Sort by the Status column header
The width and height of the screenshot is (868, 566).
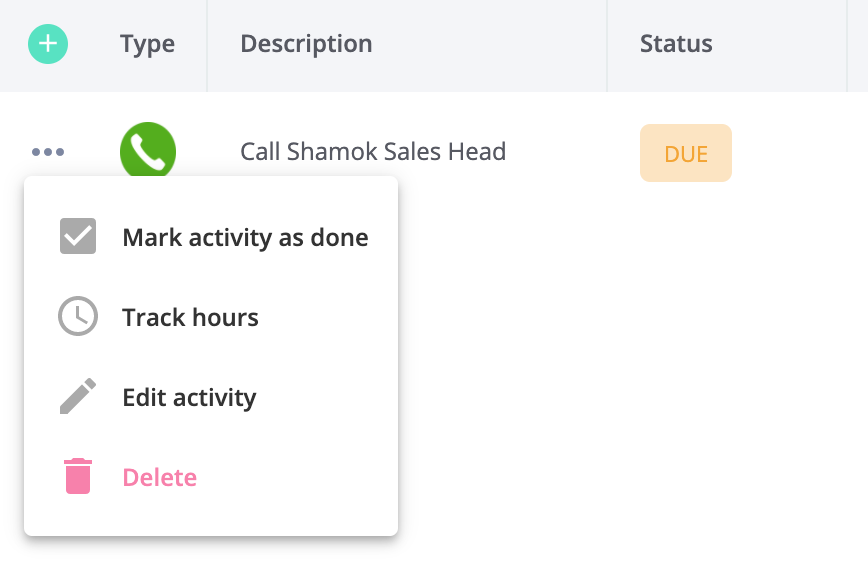coord(676,44)
